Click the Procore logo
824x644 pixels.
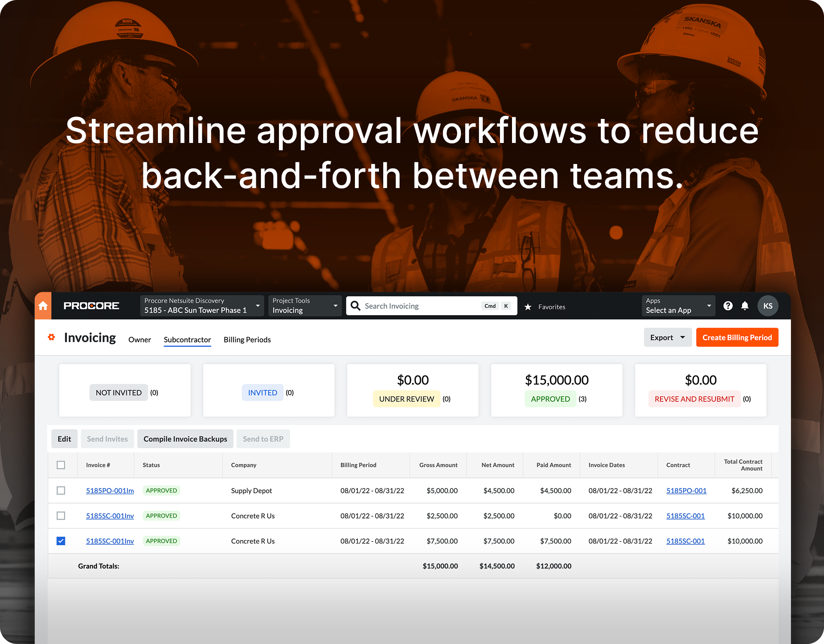pyautogui.click(x=91, y=306)
